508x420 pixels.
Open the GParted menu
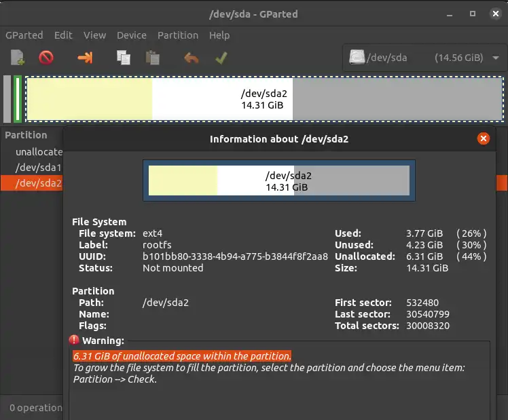tap(24, 35)
